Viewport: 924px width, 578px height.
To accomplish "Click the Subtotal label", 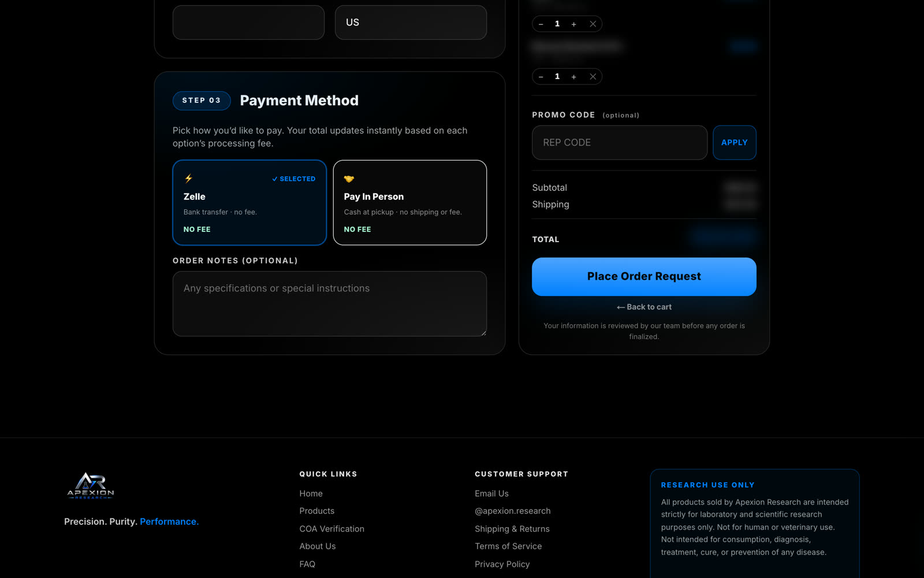I will pyautogui.click(x=549, y=188).
